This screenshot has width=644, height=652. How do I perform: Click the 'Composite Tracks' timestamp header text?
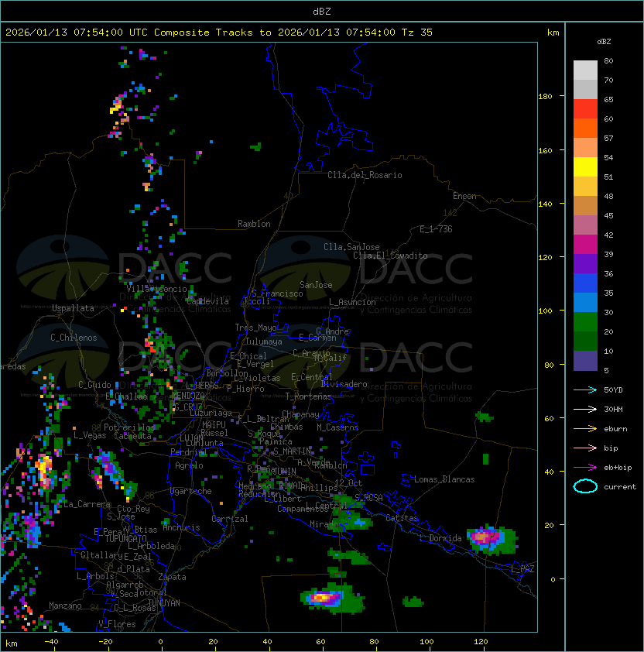219,33
